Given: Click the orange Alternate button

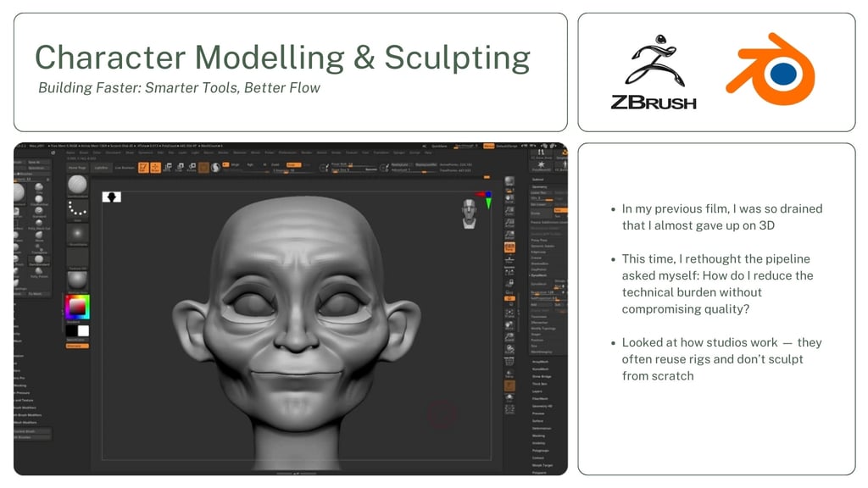Looking at the screenshot, I should click(77, 346).
